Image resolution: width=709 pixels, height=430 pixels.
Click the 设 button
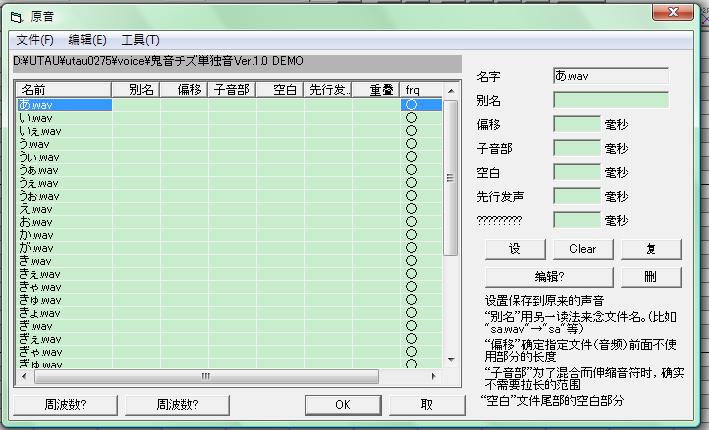coord(515,249)
